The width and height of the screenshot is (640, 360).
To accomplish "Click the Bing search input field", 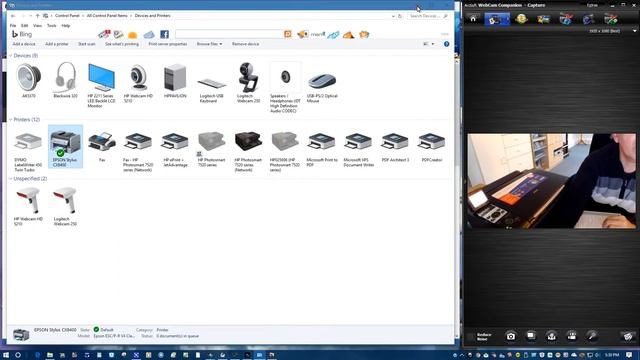I will (229, 34).
